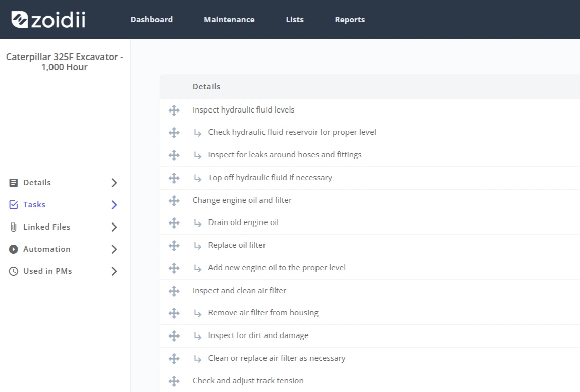This screenshot has height=392, width=580.
Task: Click move handle for Inspect and clean air filter
Action: coord(174,291)
